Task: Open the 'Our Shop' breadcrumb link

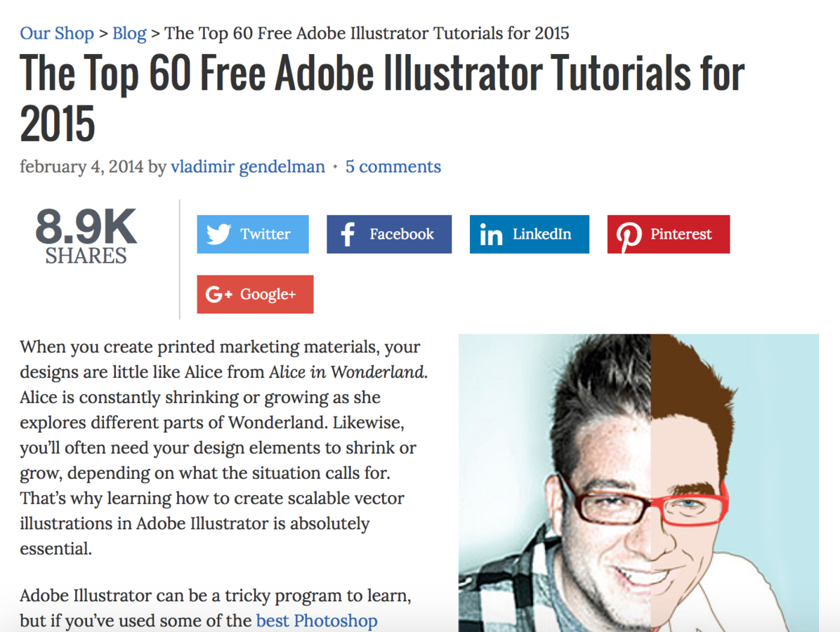Action: coord(57,33)
